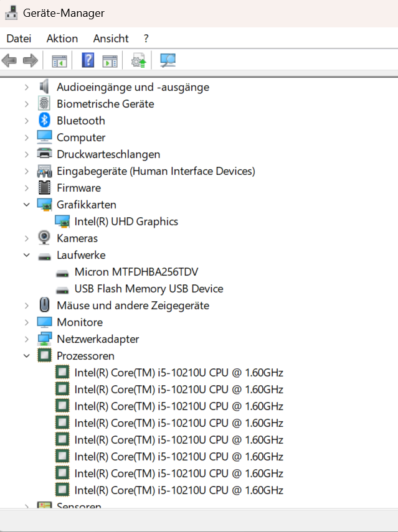398x532 pixels.
Task: Select the Druckwarteschlangen category label
Action: (108, 154)
